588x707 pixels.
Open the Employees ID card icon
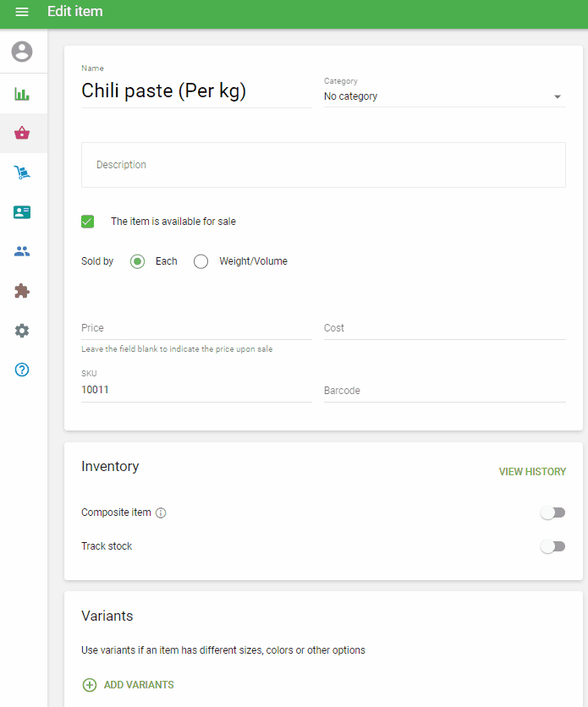[22, 212]
